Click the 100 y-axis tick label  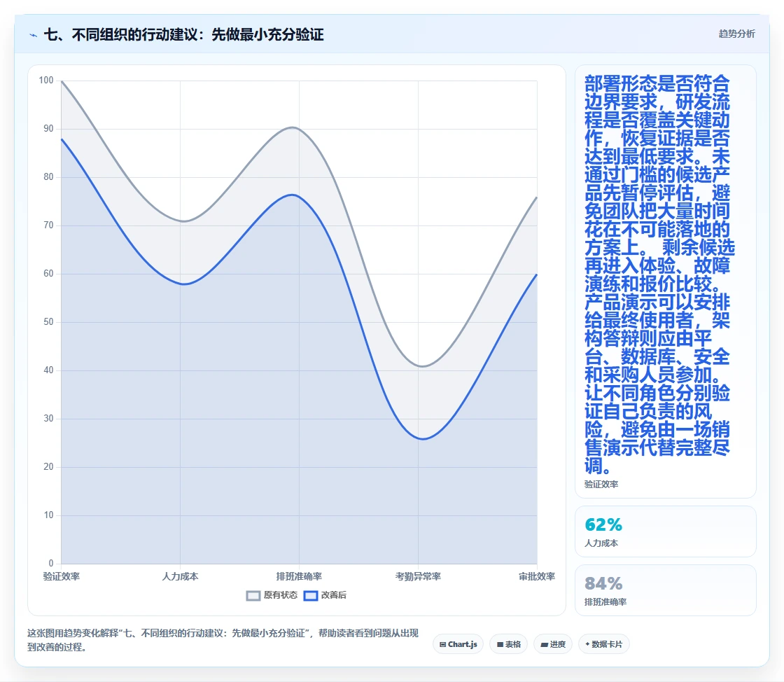(46, 80)
